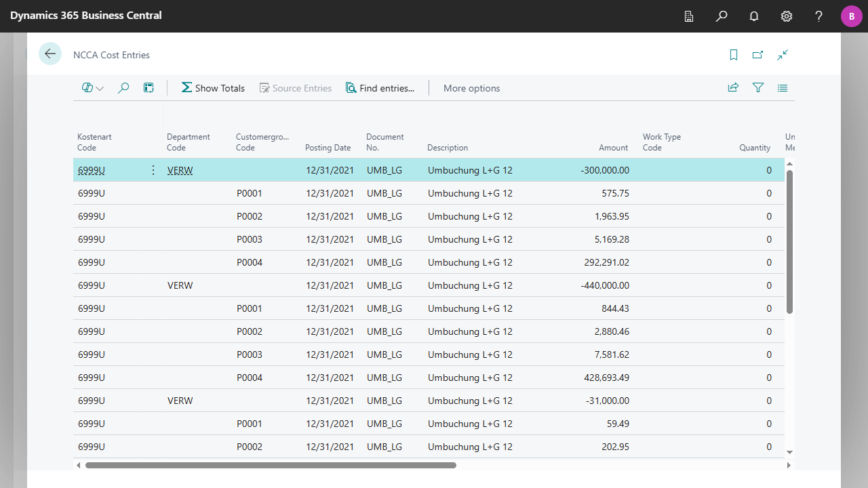Viewport: 868px width, 488px height.
Task: Open the settings gear menu
Action: click(x=787, y=16)
